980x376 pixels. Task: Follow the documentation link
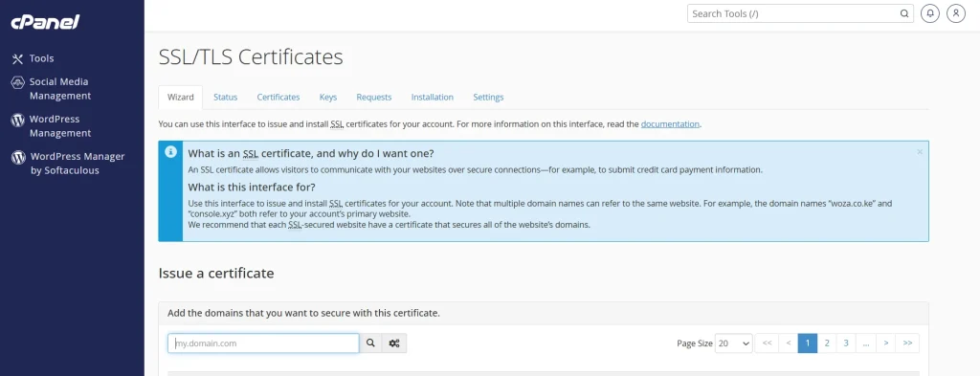tap(670, 123)
